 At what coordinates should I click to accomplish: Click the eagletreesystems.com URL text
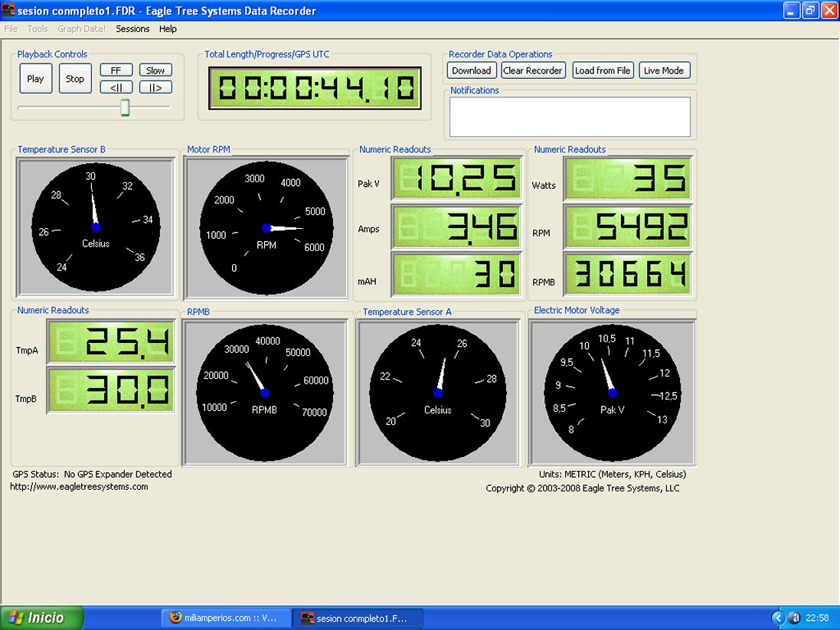tap(80, 486)
